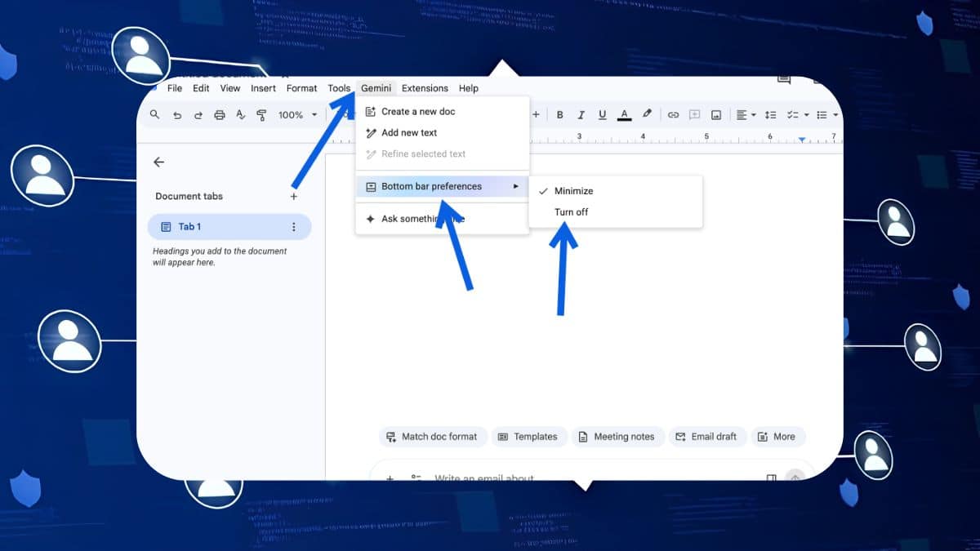Click the search magnifier icon in toolbar
The image size is (980, 551).
point(155,115)
